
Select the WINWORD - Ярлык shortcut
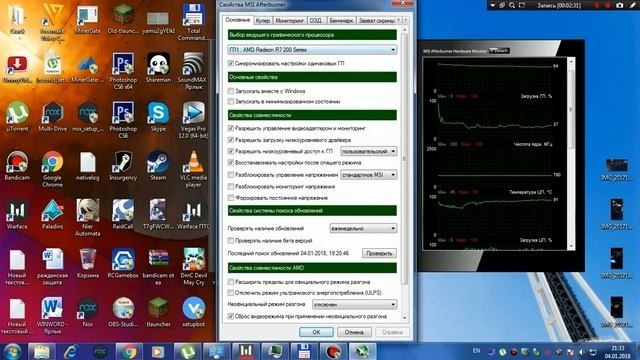(52, 316)
